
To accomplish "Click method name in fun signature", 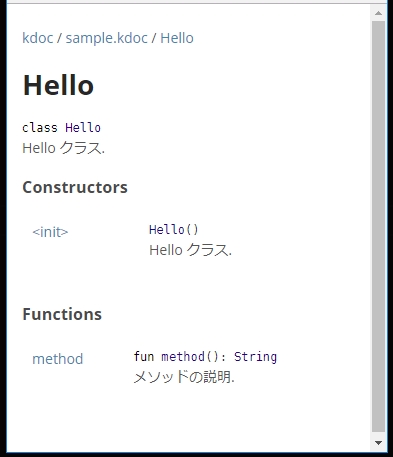I will (x=183, y=357).
